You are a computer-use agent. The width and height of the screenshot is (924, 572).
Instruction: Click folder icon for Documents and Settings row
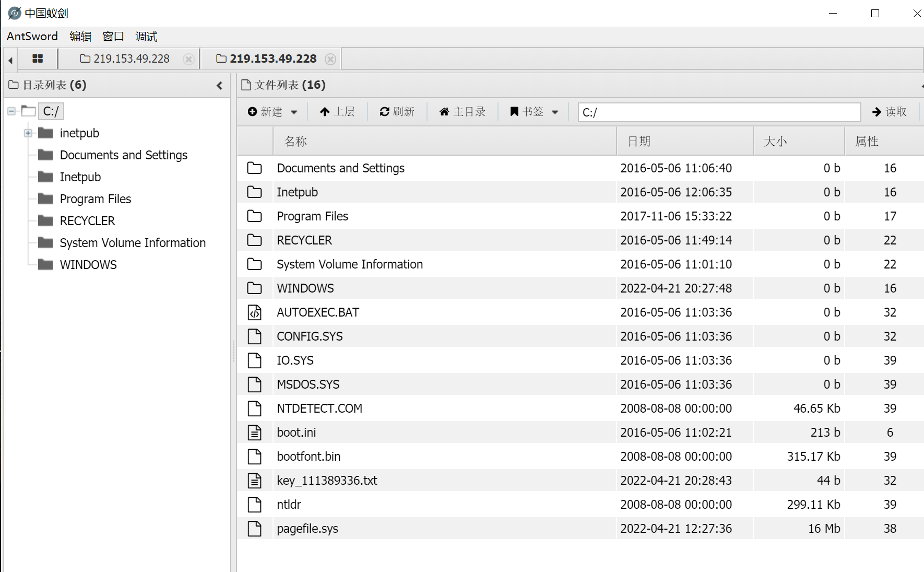click(255, 168)
